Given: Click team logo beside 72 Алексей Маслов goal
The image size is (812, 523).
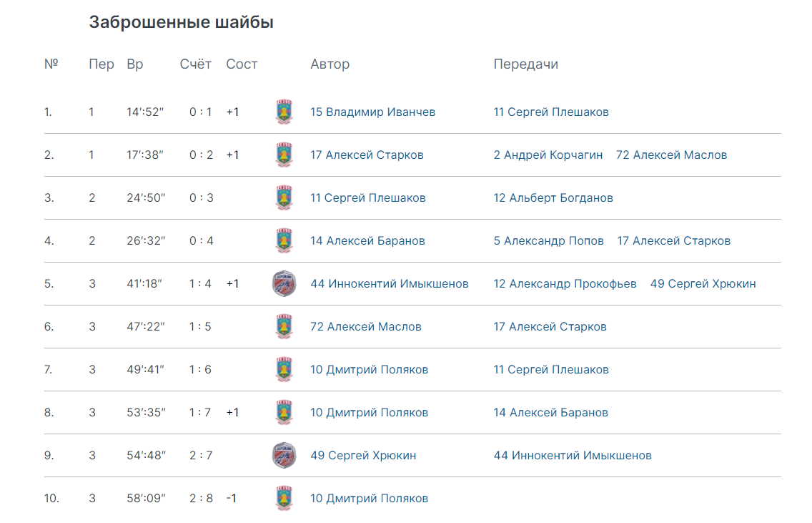Looking at the screenshot, I should pos(284,326).
